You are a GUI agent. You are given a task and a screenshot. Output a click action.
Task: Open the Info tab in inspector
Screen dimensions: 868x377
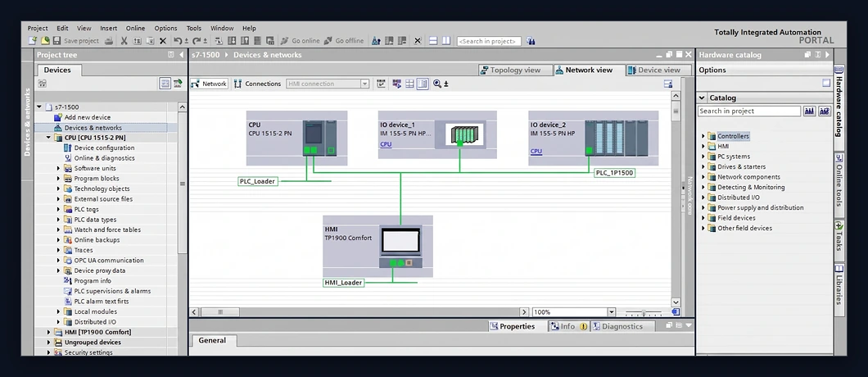click(568, 326)
